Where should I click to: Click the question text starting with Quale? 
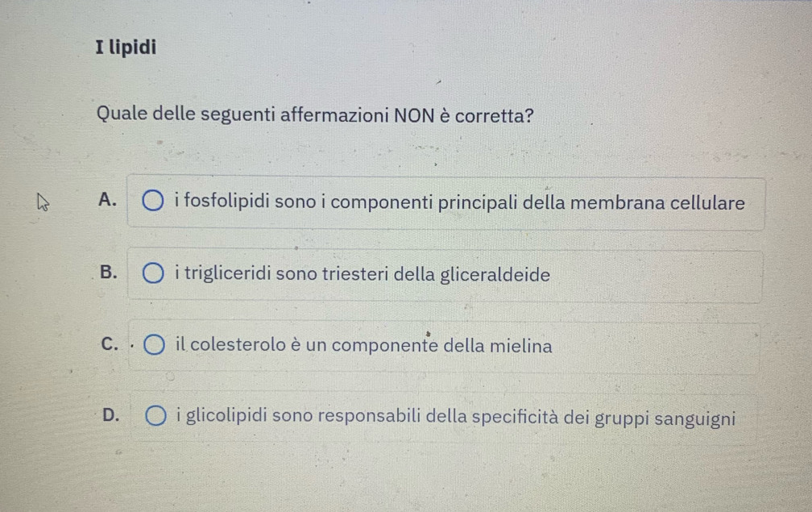(x=315, y=114)
